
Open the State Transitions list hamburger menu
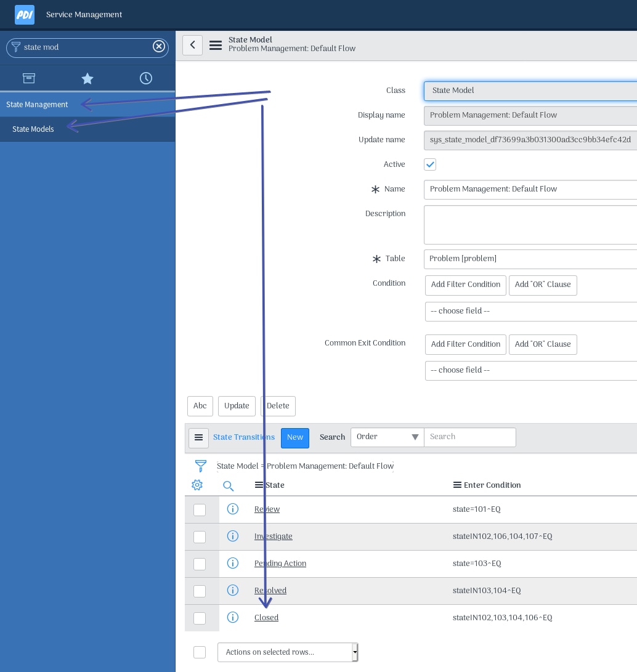(x=198, y=438)
